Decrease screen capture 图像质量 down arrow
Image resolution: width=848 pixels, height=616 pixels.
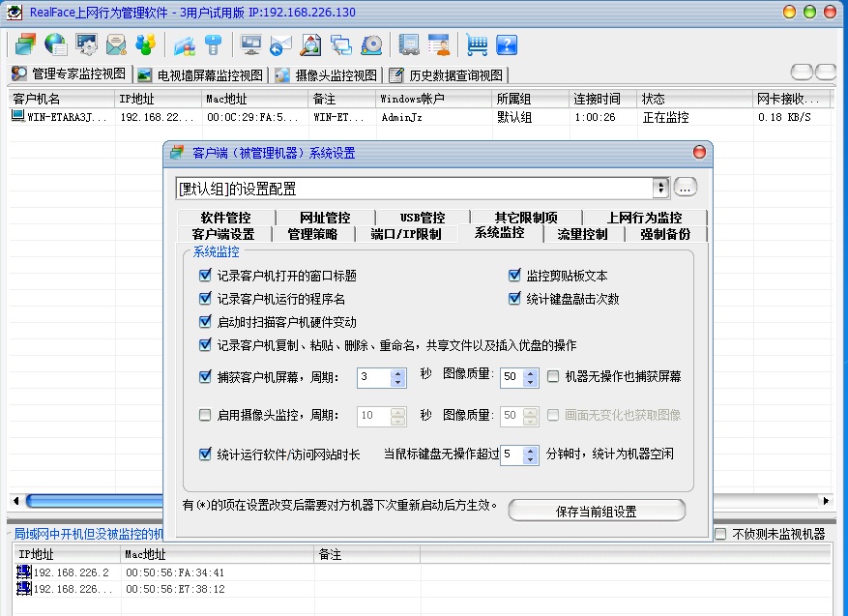(x=530, y=382)
